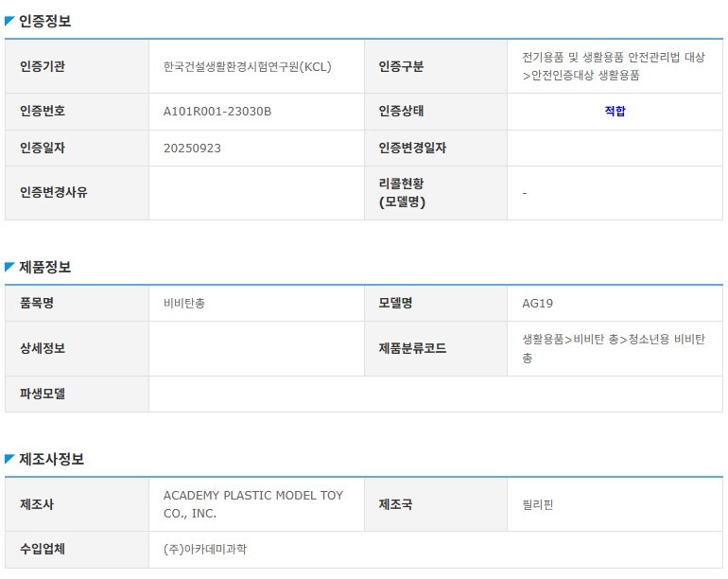728x579 pixels.
Task: Click the 제품정보 section heading
Action: (x=44, y=267)
